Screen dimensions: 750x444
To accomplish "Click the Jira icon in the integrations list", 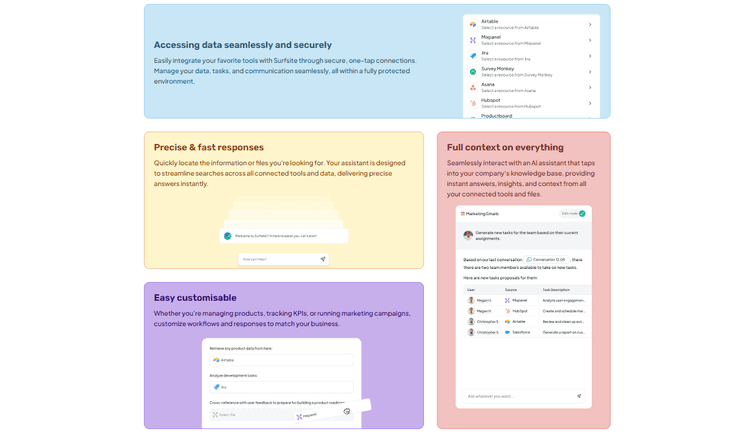I will tap(473, 56).
